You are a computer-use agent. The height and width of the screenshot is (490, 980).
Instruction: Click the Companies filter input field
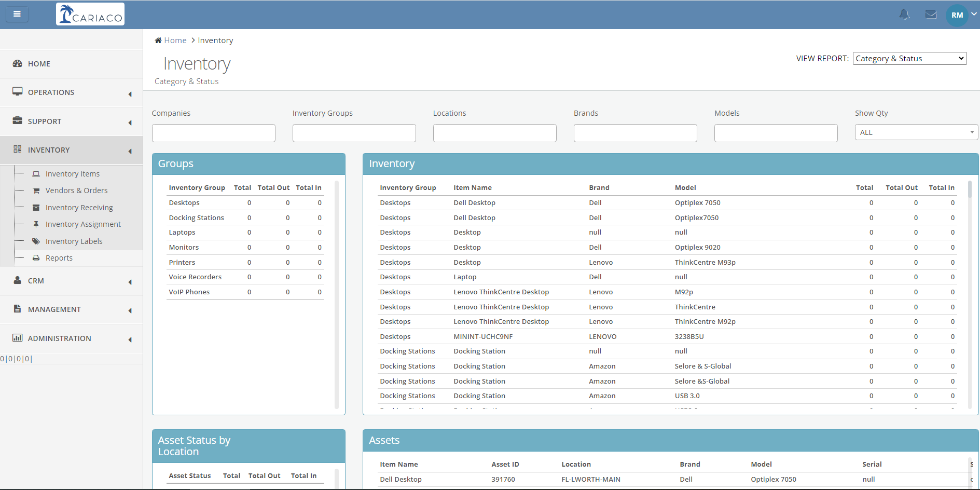click(x=213, y=133)
